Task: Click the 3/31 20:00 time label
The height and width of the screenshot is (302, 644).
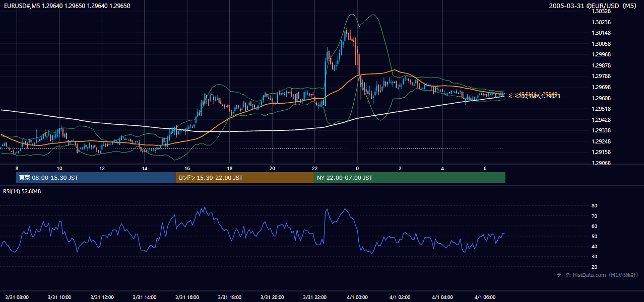Action: pos(273,297)
